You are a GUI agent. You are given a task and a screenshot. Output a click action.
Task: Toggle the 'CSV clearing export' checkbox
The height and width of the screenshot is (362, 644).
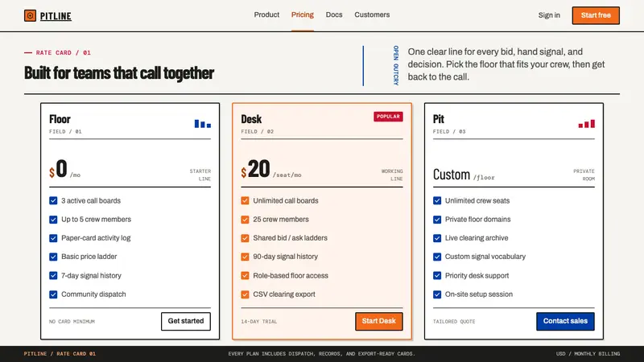coord(246,294)
